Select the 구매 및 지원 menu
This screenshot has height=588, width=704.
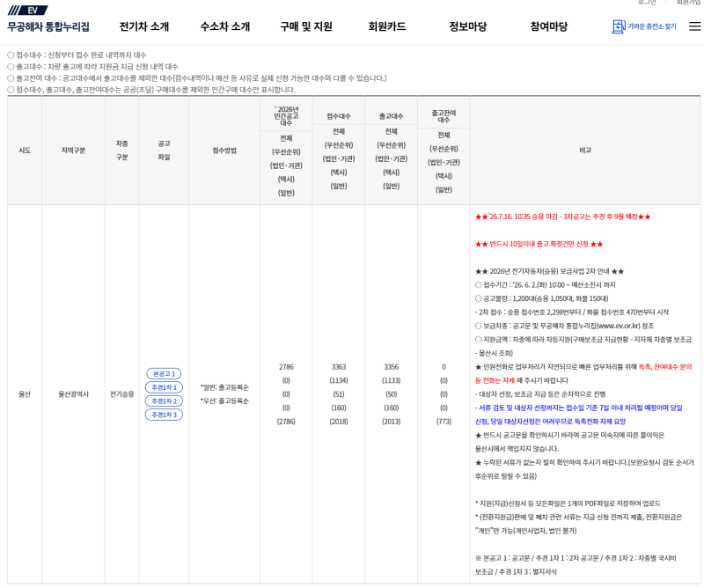click(306, 26)
